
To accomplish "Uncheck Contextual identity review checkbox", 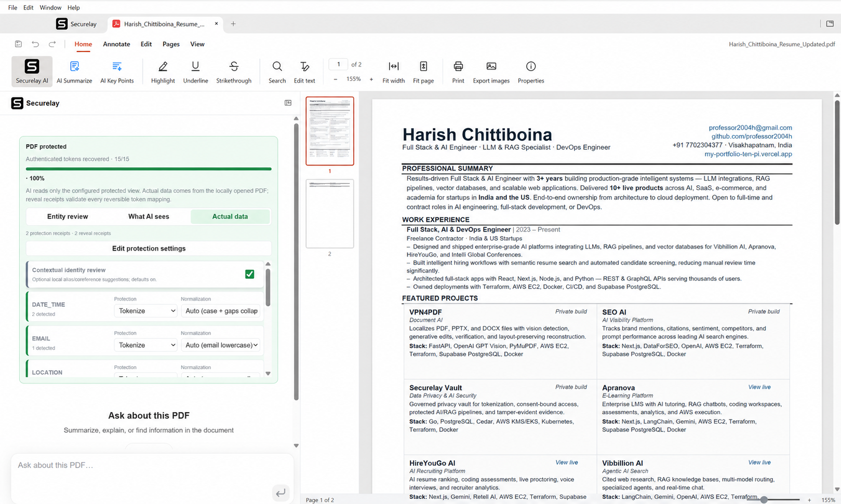I will [x=249, y=274].
